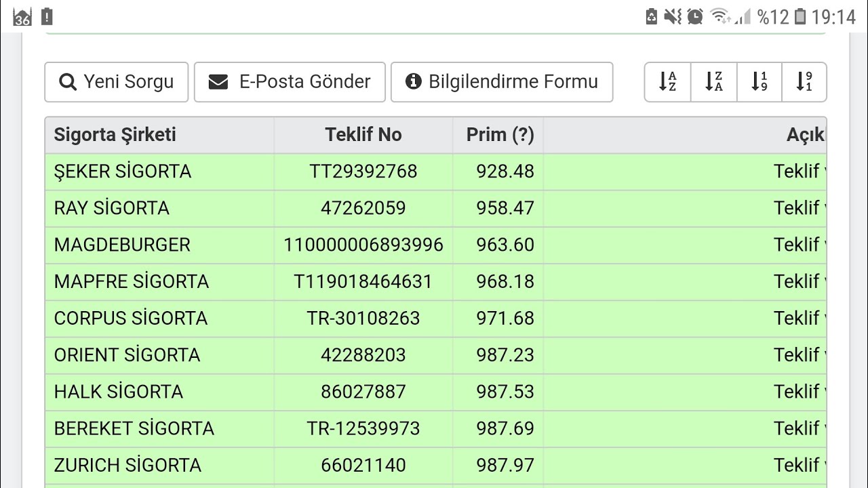The width and height of the screenshot is (868, 488).
Task: Tap the muted sound status icon
Action: tap(673, 17)
